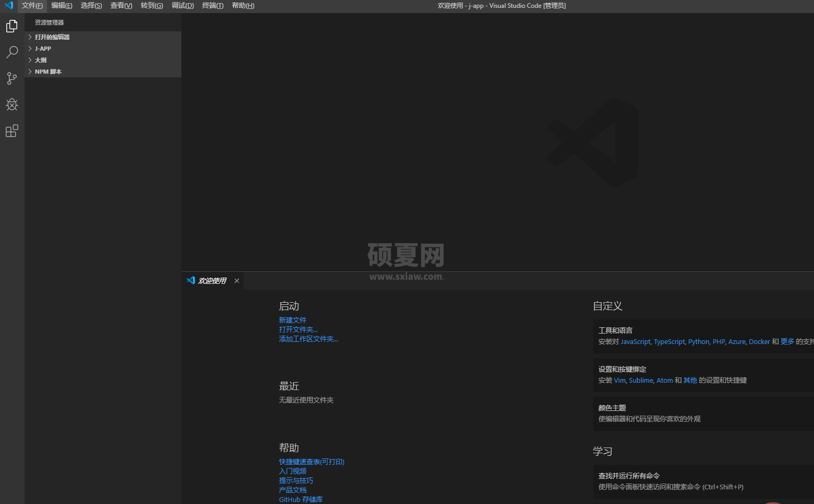
Task: Click the 打开文件夹... link
Action: 299,329
